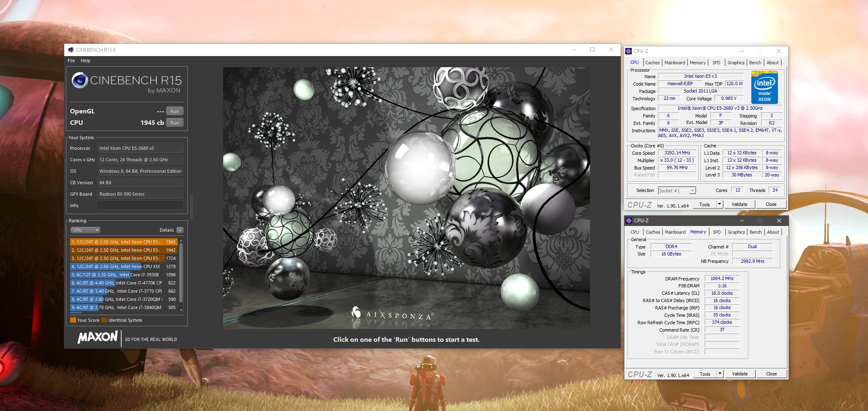
Task: Click Close button in top CPU-Z window
Action: click(x=771, y=204)
